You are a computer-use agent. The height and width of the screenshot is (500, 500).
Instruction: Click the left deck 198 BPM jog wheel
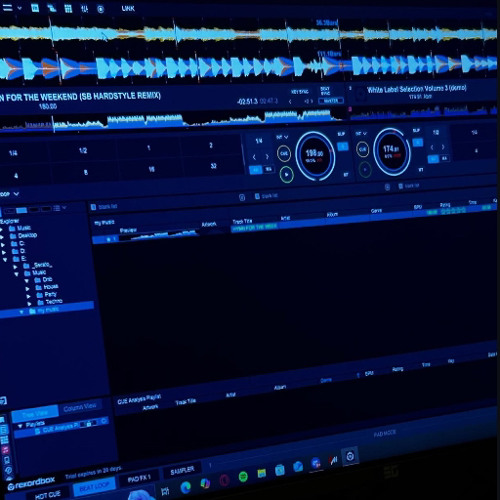[315, 156]
